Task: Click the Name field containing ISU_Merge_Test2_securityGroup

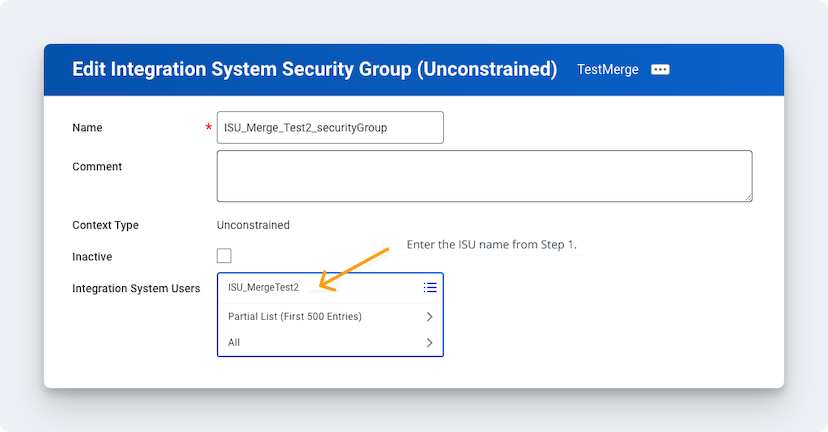Action: point(330,128)
